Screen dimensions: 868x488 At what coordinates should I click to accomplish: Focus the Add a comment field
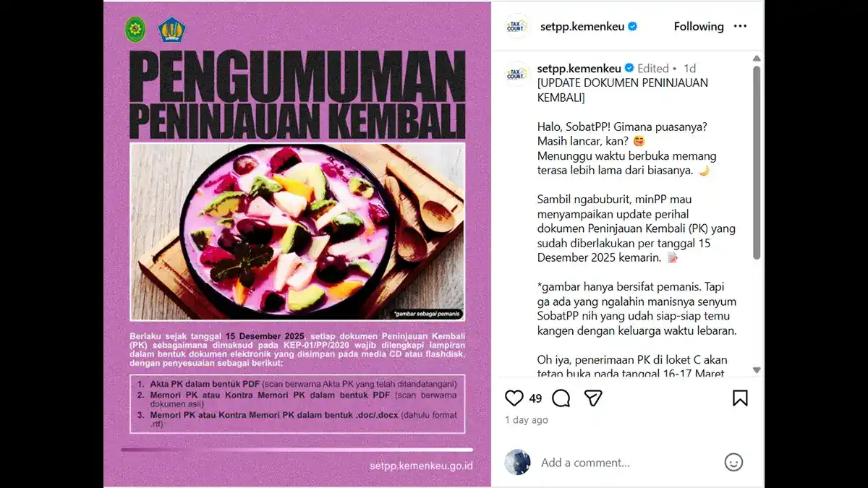(628, 462)
